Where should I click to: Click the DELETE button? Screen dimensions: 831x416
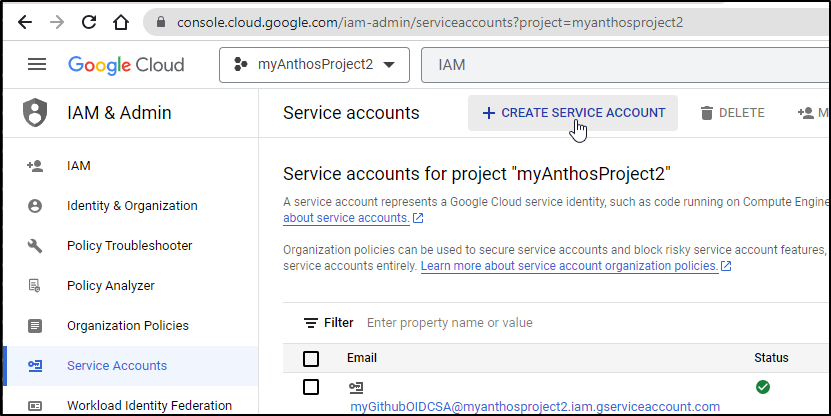point(732,113)
